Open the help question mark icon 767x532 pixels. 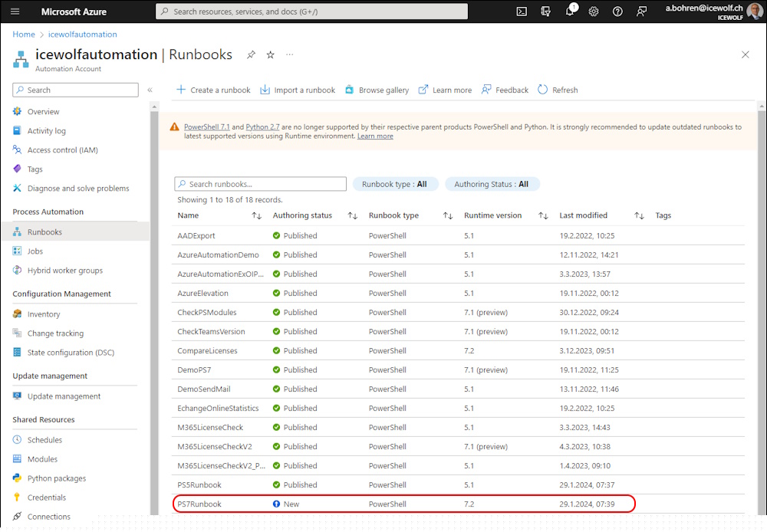[617, 11]
